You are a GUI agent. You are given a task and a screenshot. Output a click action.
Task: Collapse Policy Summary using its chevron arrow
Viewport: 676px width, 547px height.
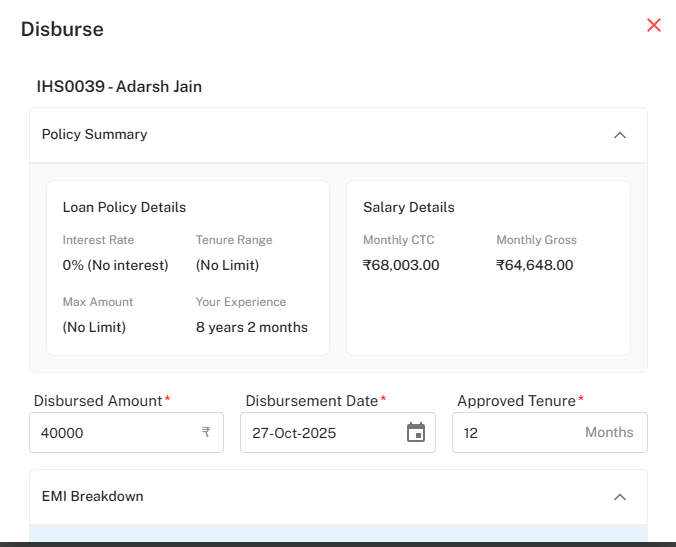pyautogui.click(x=619, y=135)
